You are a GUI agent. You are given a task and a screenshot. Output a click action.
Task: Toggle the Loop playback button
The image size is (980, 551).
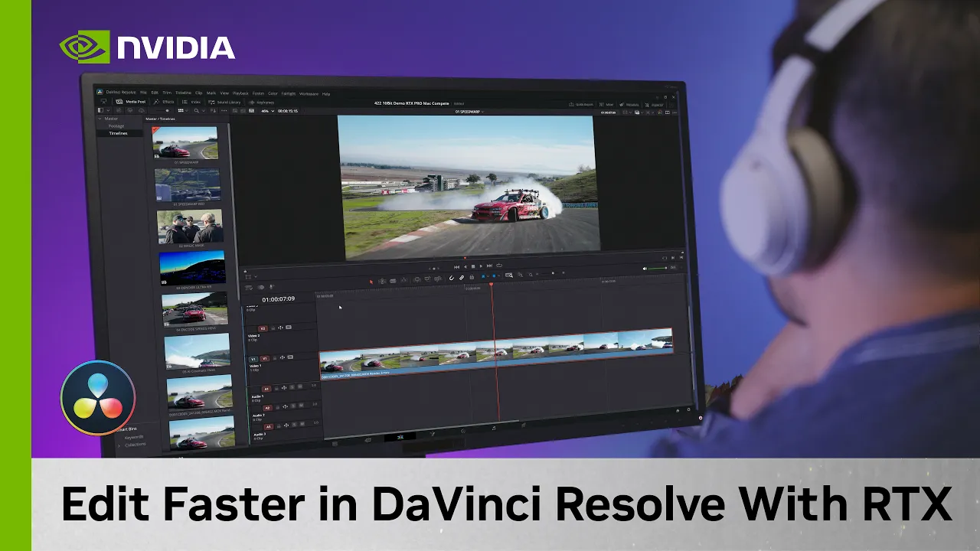pos(499,266)
